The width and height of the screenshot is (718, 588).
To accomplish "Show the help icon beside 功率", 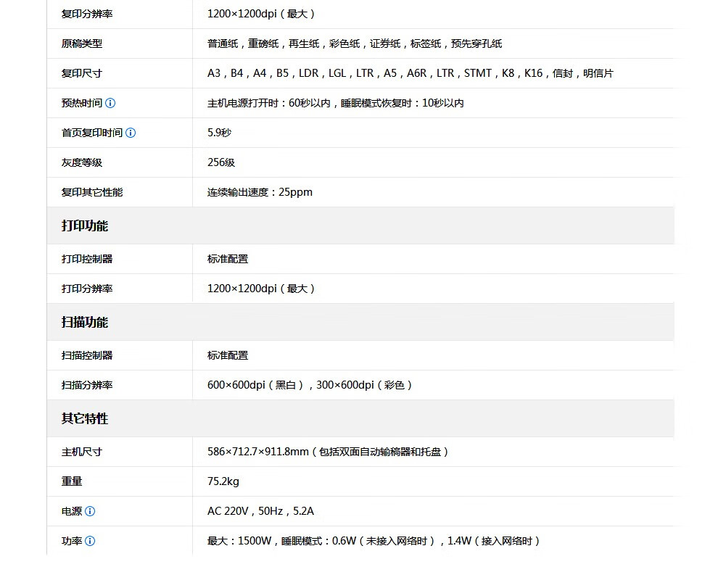I will pyautogui.click(x=90, y=541).
